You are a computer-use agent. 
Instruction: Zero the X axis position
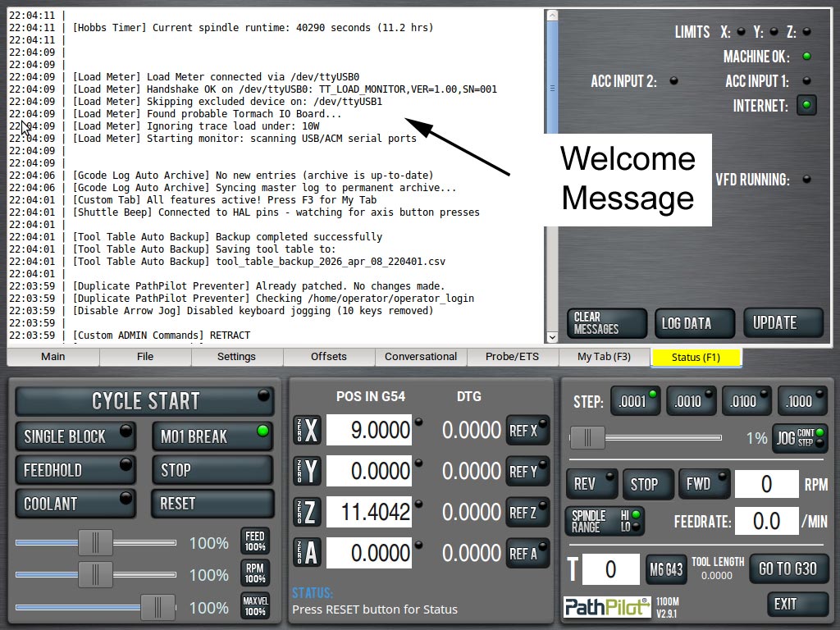pos(308,430)
